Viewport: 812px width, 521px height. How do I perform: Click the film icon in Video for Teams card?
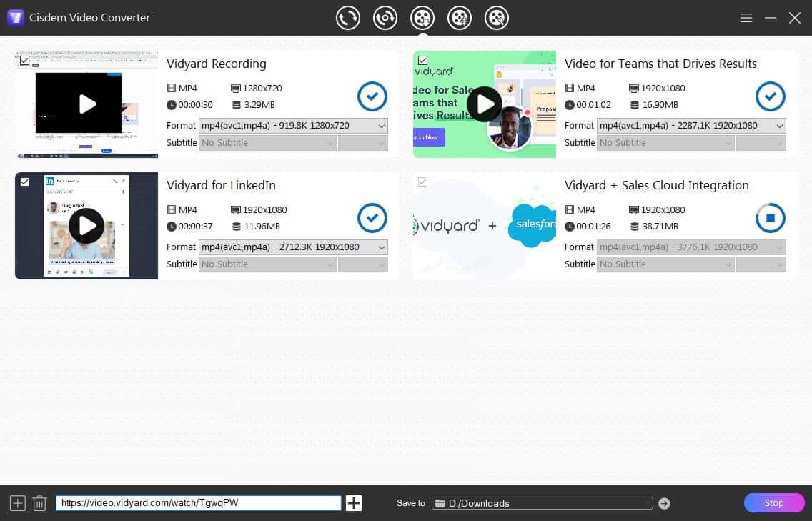tap(570, 88)
